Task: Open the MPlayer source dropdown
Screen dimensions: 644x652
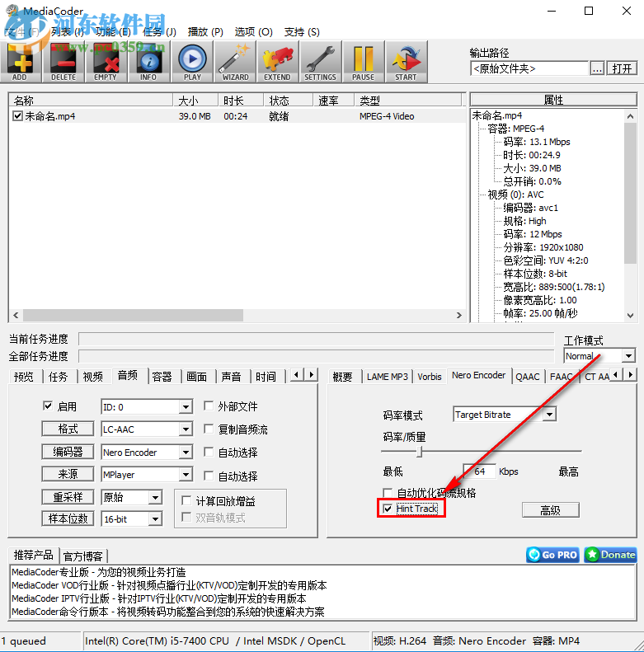Action: (x=186, y=475)
